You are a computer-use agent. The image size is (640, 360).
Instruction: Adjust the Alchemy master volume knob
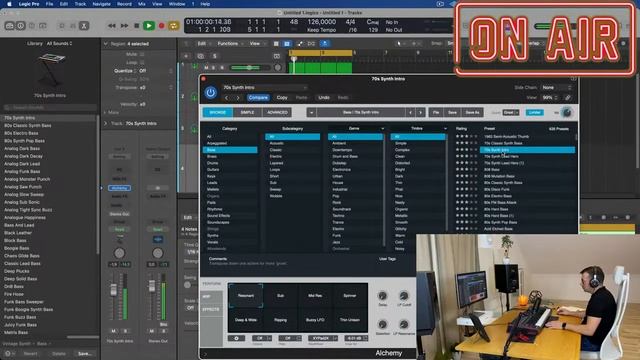pyautogui.click(x=567, y=113)
